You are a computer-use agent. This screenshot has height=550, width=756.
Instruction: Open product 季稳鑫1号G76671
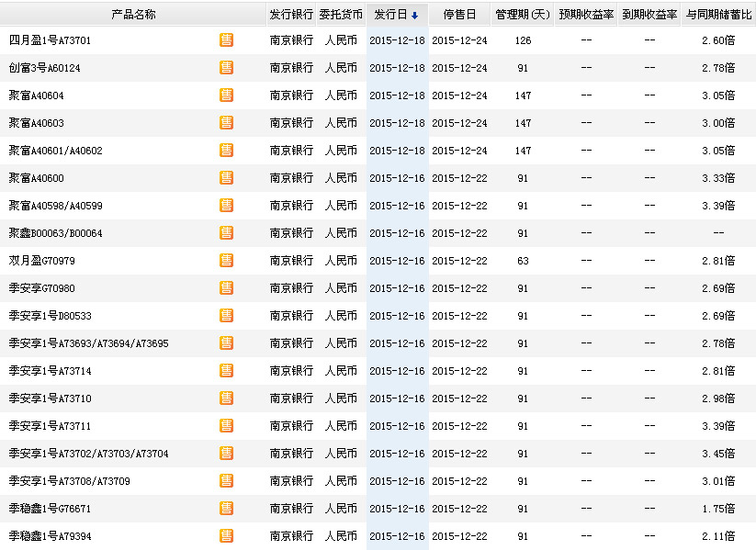tap(50, 509)
